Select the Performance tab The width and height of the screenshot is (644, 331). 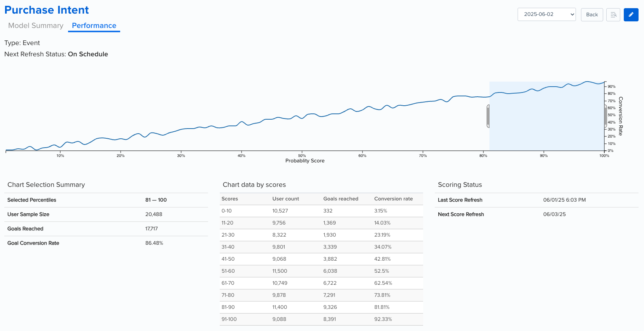click(94, 26)
